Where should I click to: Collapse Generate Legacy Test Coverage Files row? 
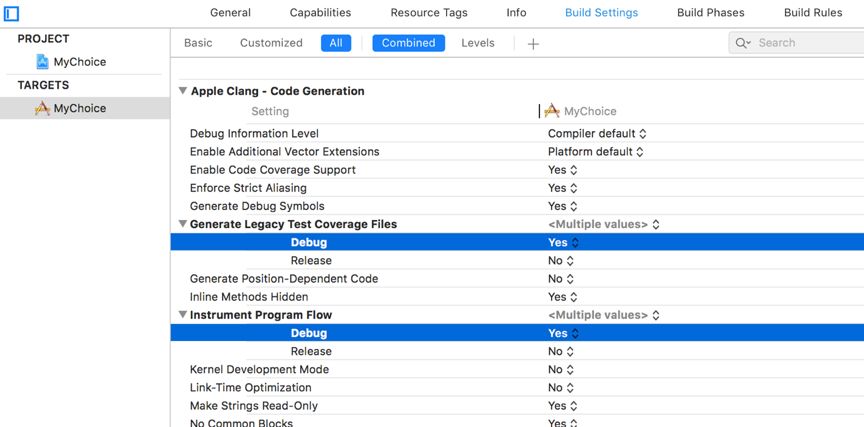tap(183, 224)
